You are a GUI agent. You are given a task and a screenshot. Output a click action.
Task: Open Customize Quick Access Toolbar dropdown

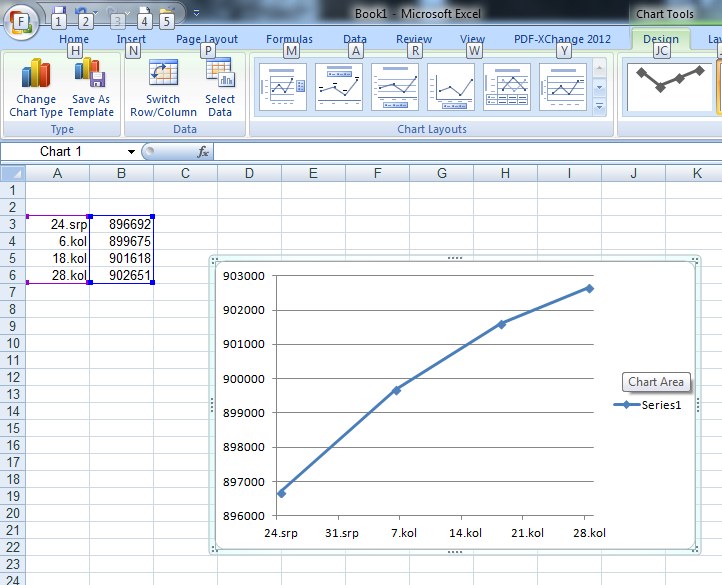197,13
